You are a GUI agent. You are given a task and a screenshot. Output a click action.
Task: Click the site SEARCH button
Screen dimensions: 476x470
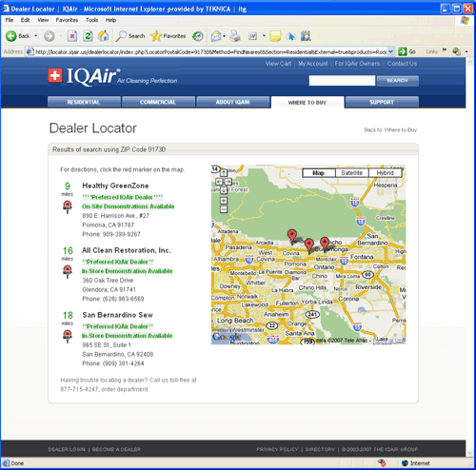click(x=398, y=81)
